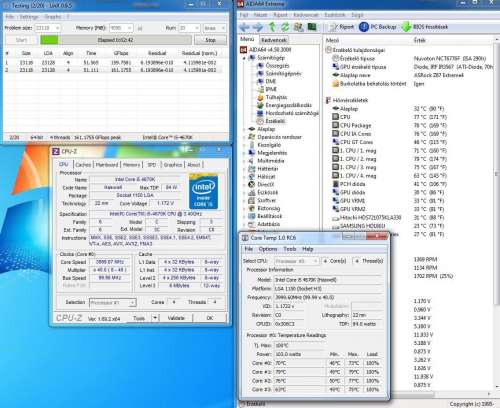500x408 pixels.
Task: Click the CPU-Z title bar app icon
Action: point(56,152)
